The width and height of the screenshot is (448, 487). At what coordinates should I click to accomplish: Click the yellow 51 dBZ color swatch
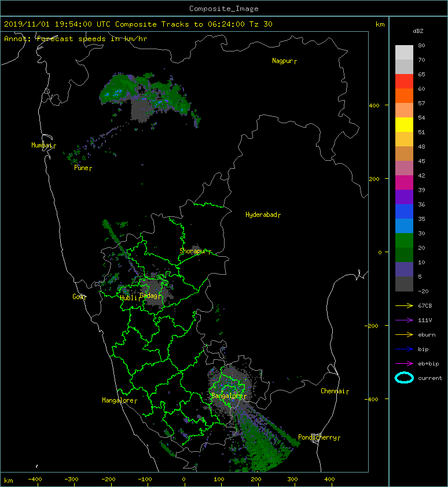point(404,125)
